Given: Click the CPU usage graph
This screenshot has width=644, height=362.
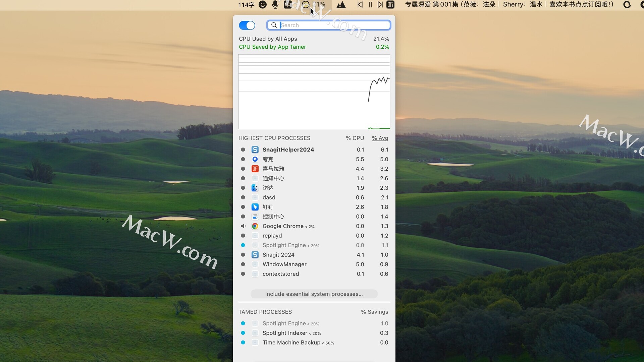Looking at the screenshot, I should [314, 92].
